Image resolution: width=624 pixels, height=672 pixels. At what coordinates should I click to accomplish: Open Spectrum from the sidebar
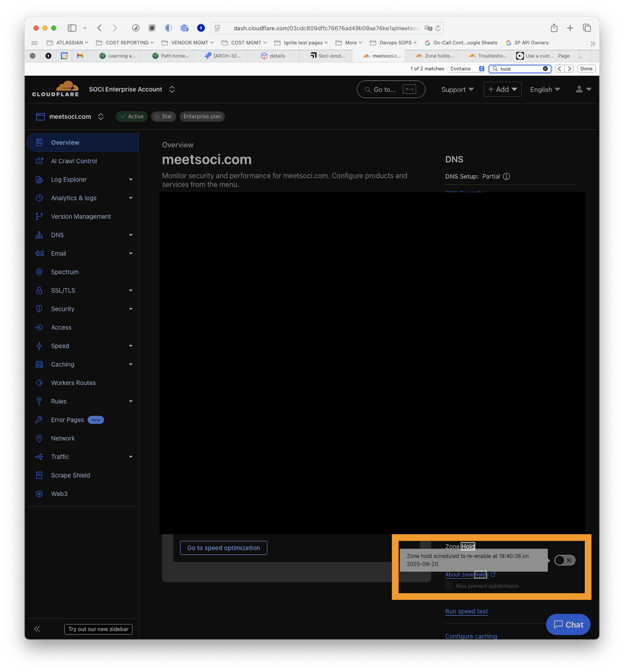[x=65, y=272]
